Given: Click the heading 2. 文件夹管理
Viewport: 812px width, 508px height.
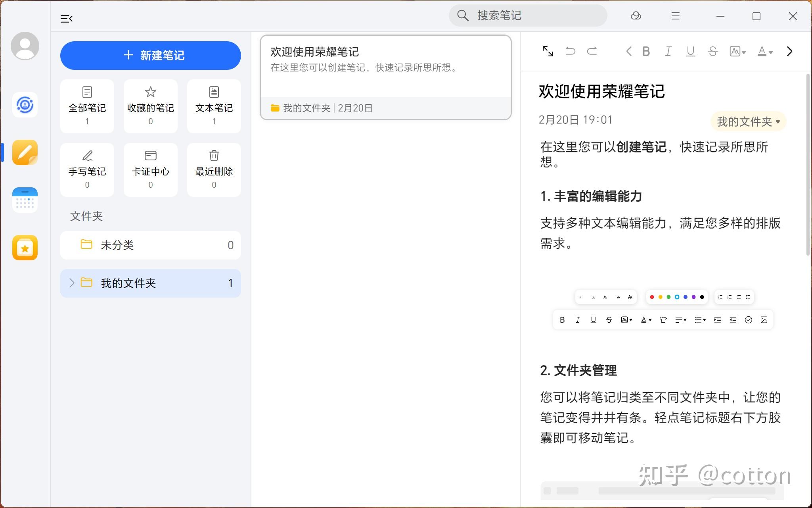Looking at the screenshot, I should [578, 370].
